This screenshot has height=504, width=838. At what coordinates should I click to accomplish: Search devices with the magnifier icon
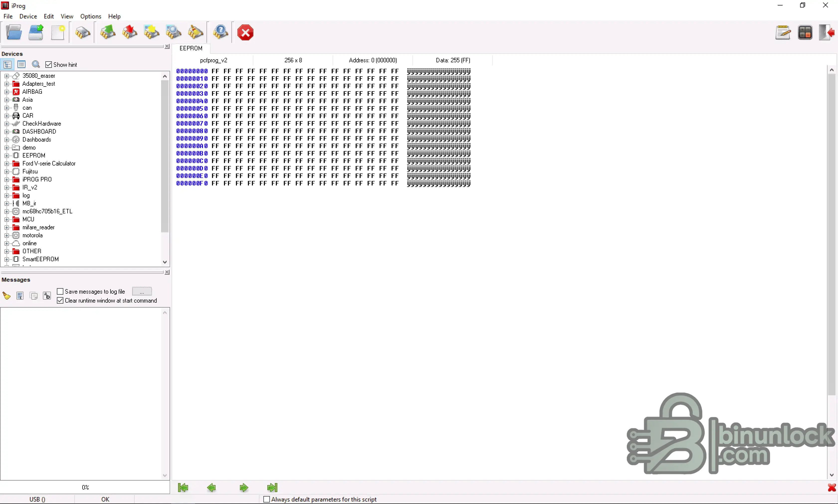36,64
